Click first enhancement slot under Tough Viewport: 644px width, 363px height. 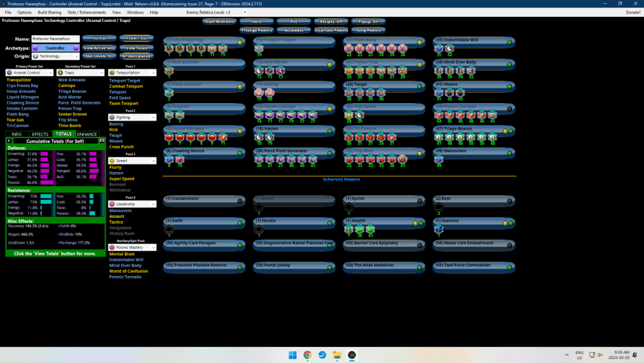point(348,93)
